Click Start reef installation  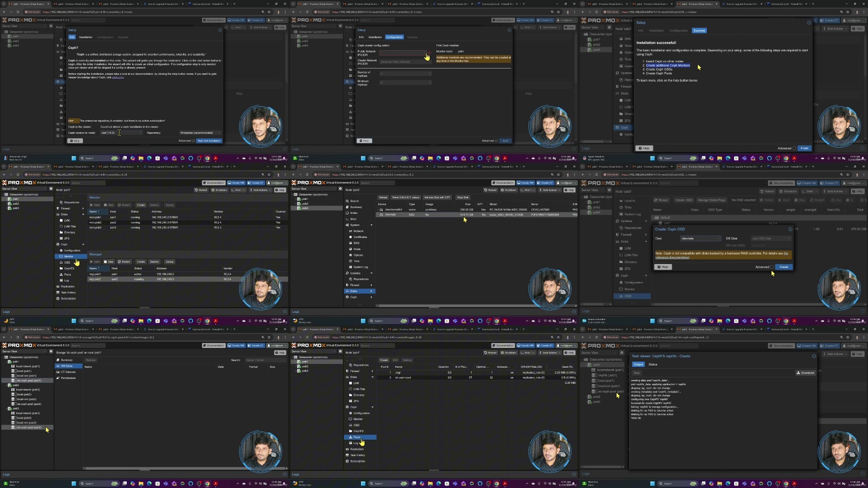[x=209, y=141]
